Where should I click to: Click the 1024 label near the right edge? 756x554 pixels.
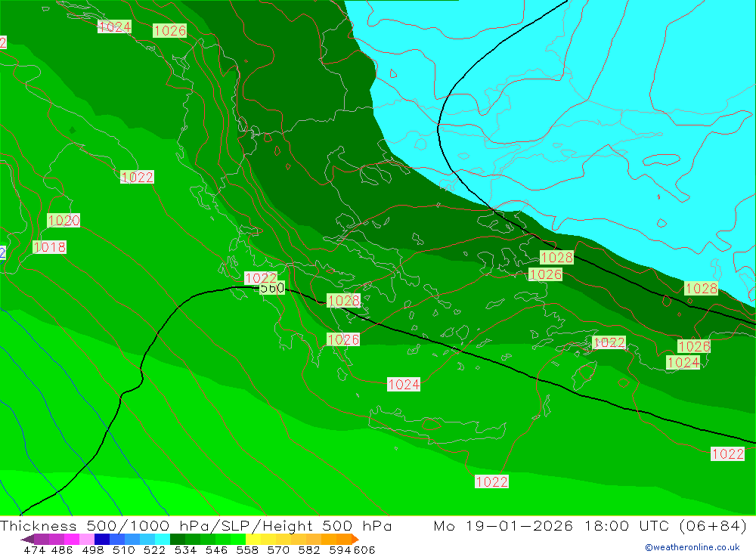point(683,362)
